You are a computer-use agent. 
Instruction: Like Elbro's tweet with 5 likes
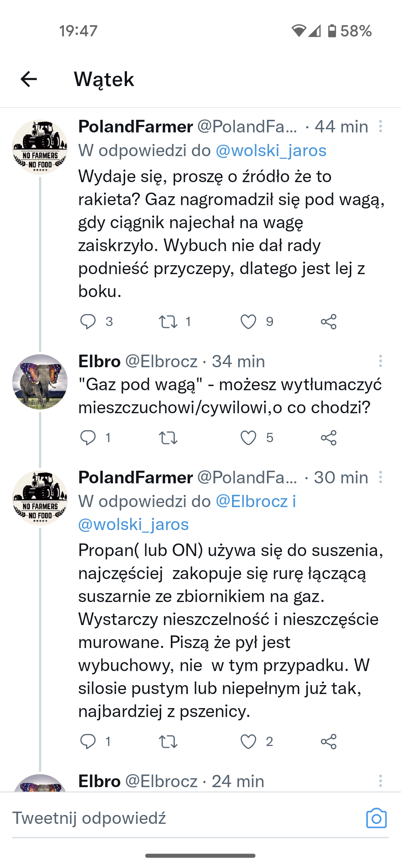(x=248, y=438)
